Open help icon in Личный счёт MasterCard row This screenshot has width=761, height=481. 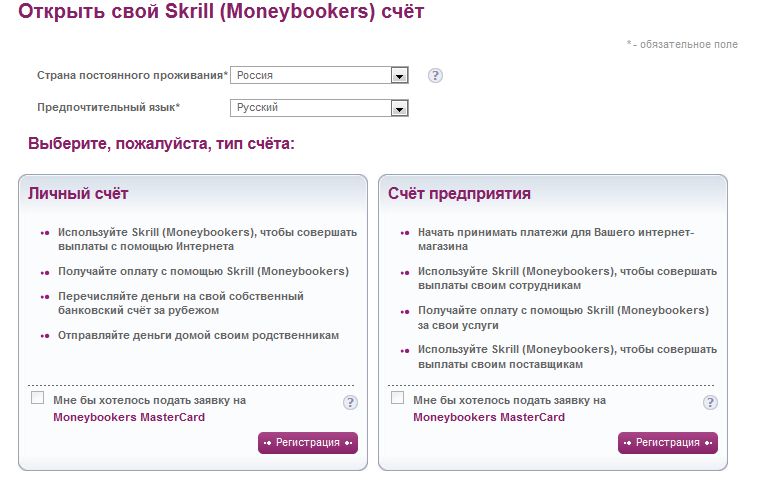click(x=350, y=402)
